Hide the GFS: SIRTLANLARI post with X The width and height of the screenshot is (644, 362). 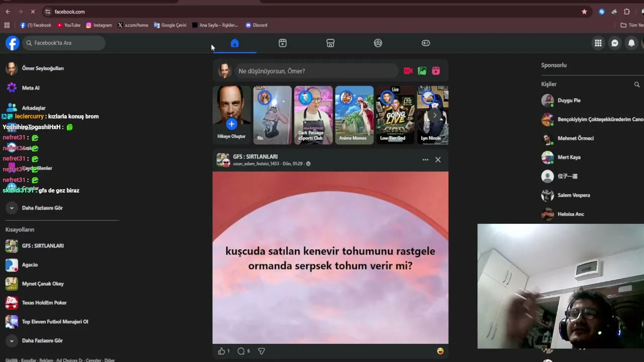pos(438,160)
